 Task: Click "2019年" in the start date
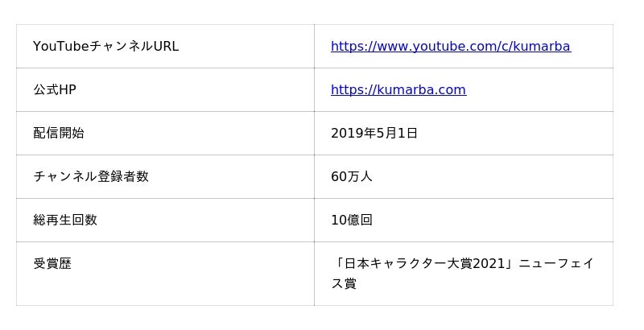click(x=353, y=133)
